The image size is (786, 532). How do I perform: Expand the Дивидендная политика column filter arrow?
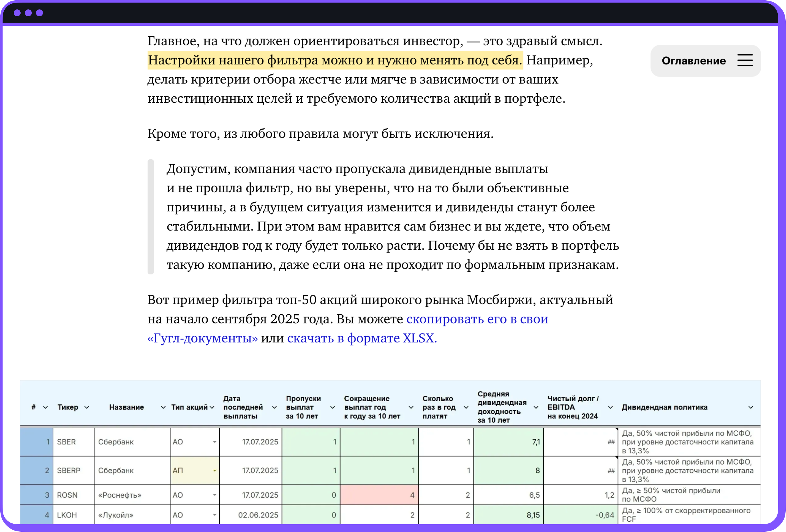(751, 408)
